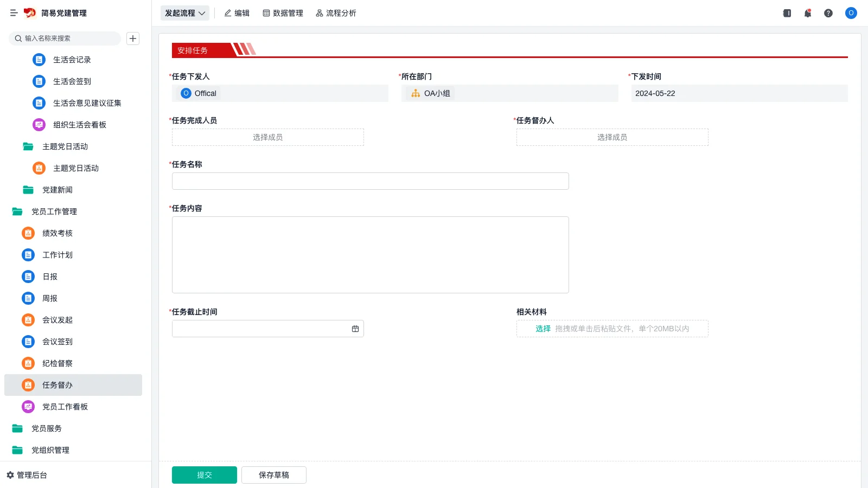Select 任务督办 in the sidebar
This screenshot has height=488, width=868.
tap(58, 385)
